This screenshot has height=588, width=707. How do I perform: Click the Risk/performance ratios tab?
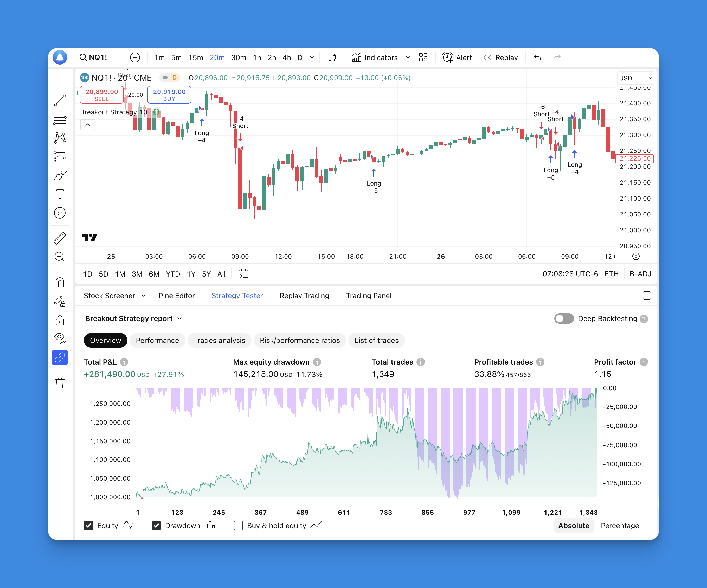(300, 340)
